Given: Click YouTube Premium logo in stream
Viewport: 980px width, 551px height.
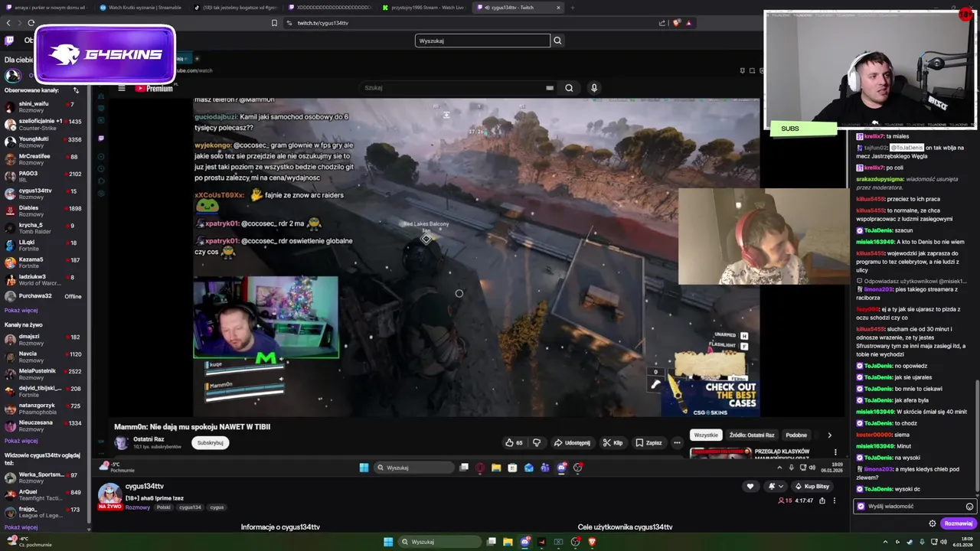Looking at the screenshot, I should click(x=154, y=88).
